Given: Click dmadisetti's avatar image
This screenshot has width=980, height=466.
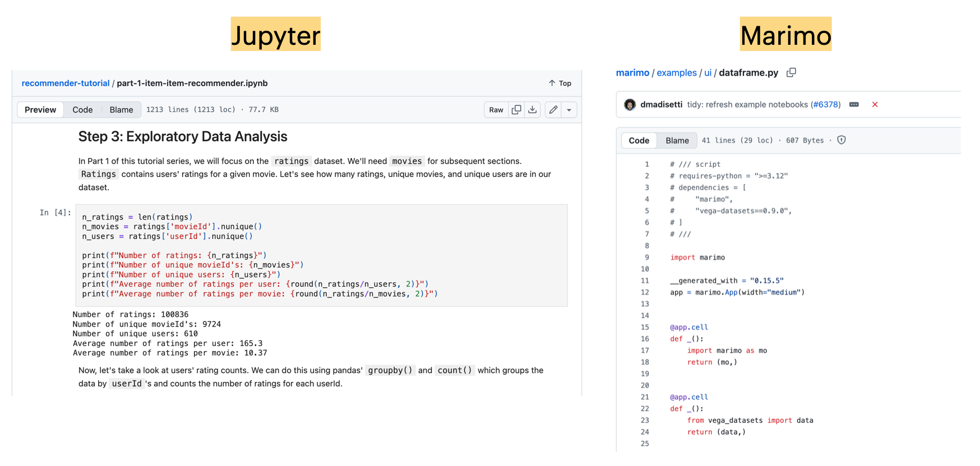Looking at the screenshot, I should [x=630, y=105].
